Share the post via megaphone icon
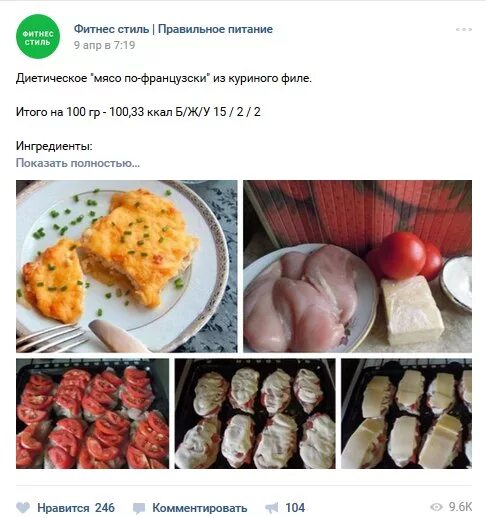This screenshot has height=518, width=486. [x=271, y=508]
